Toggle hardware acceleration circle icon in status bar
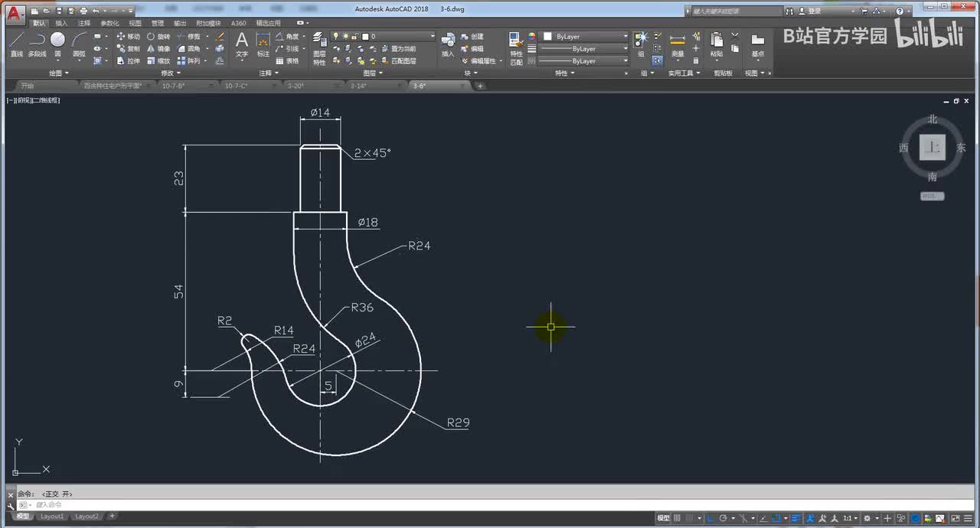The image size is (980, 528). 915,518
